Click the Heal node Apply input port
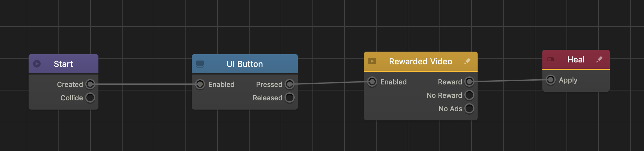644x151 pixels. coord(551,80)
